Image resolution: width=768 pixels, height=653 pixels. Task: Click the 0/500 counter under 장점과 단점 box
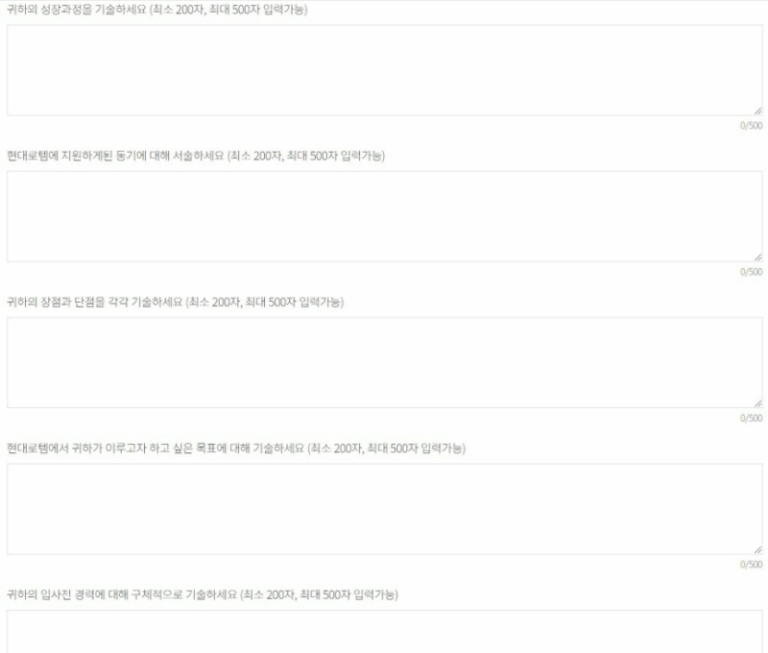tap(751, 418)
